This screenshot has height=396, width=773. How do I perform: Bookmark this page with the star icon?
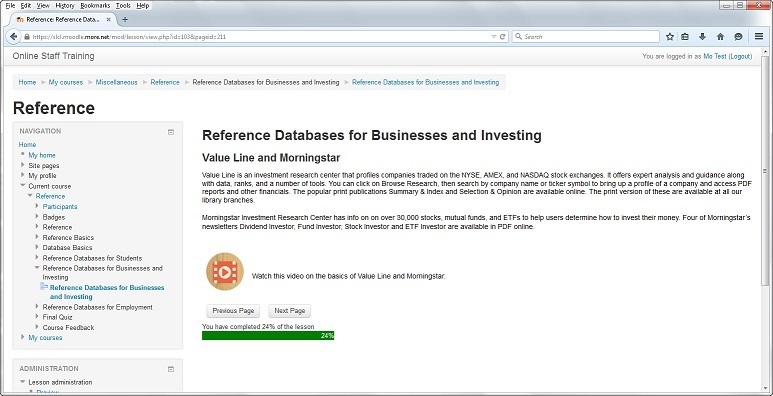[x=669, y=36]
